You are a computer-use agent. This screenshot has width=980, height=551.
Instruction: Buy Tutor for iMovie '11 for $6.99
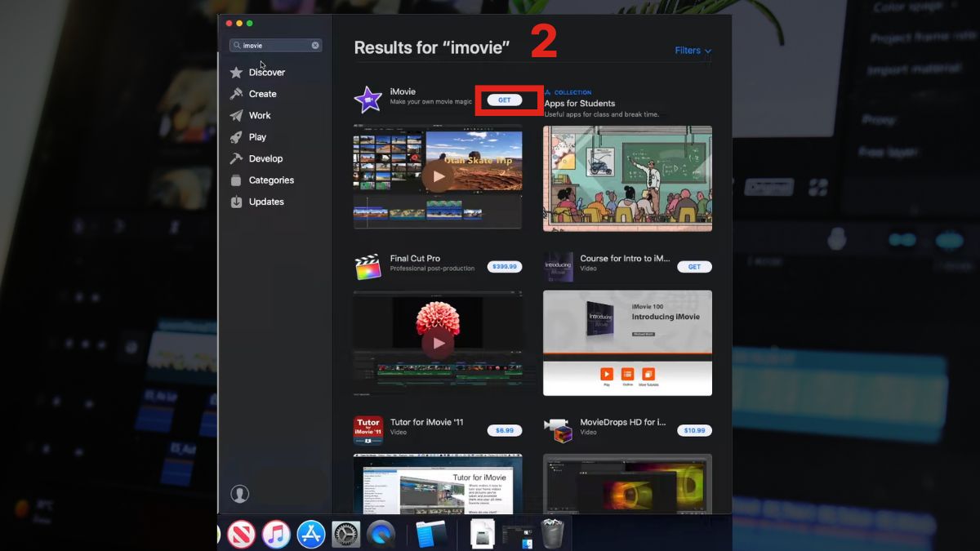[505, 430]
